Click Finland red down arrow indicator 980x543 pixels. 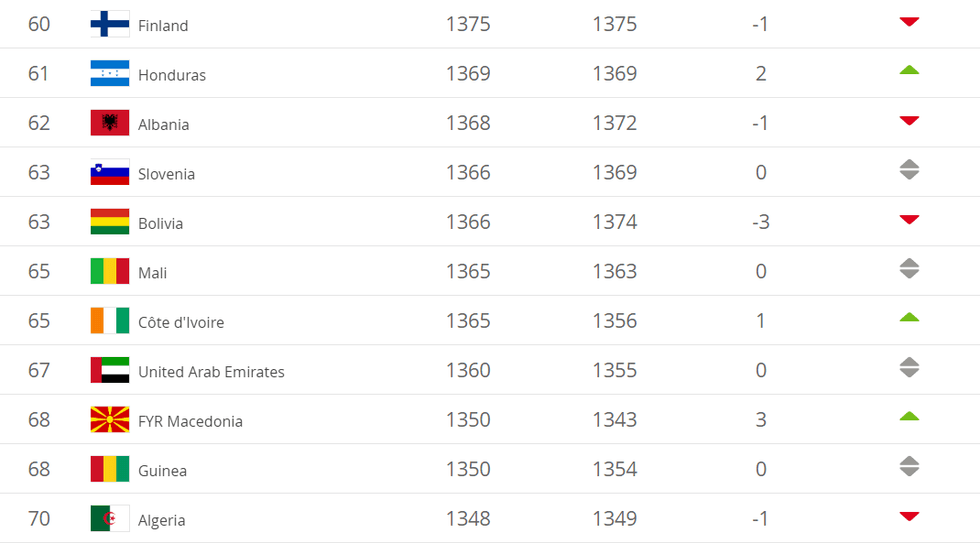908,21
